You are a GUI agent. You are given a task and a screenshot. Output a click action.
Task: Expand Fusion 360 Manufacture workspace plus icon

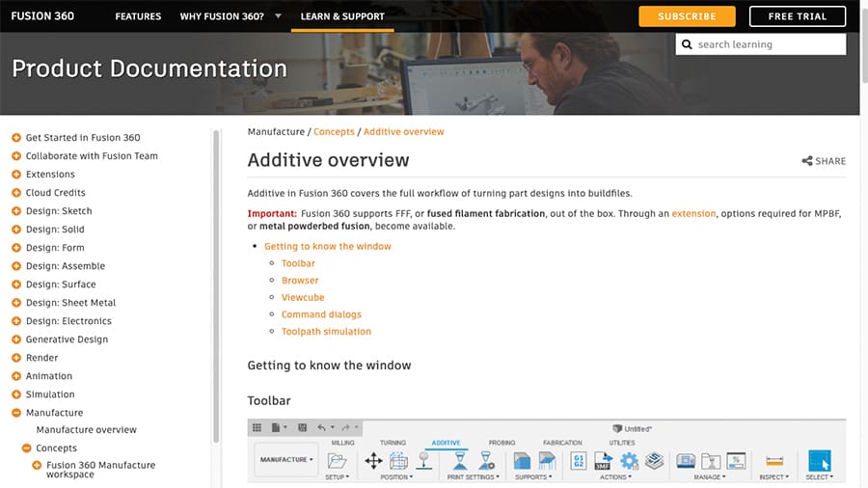click(37, 465)
